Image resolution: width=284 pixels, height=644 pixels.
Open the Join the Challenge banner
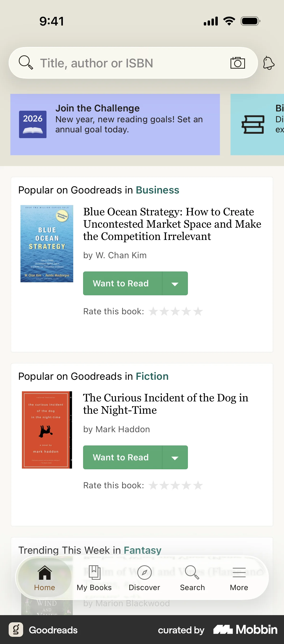115,124
